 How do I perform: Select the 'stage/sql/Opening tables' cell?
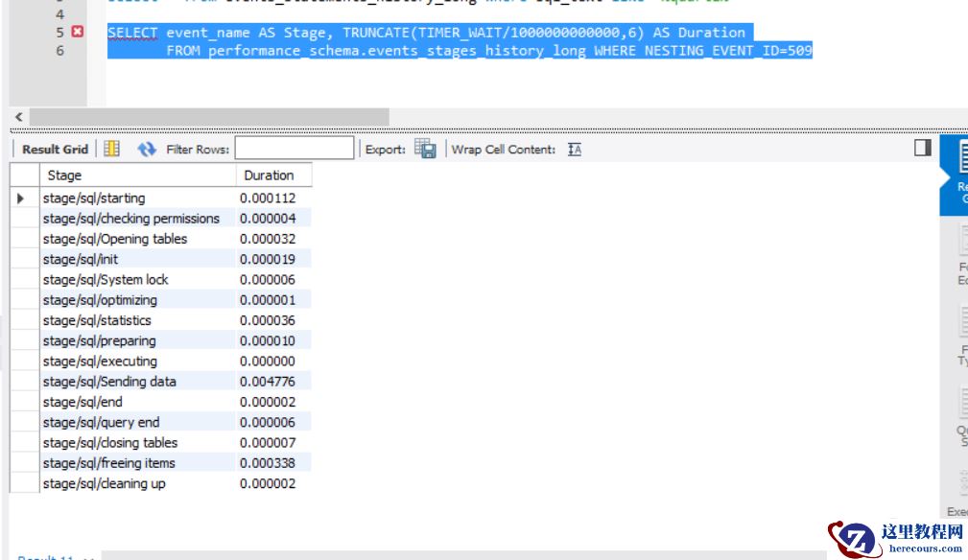point(137,239)
